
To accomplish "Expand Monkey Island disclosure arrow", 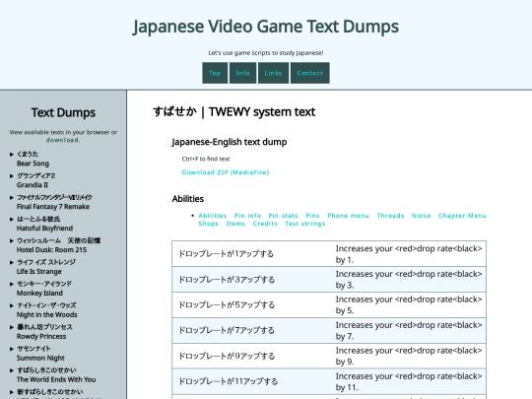I will [12, 284].
